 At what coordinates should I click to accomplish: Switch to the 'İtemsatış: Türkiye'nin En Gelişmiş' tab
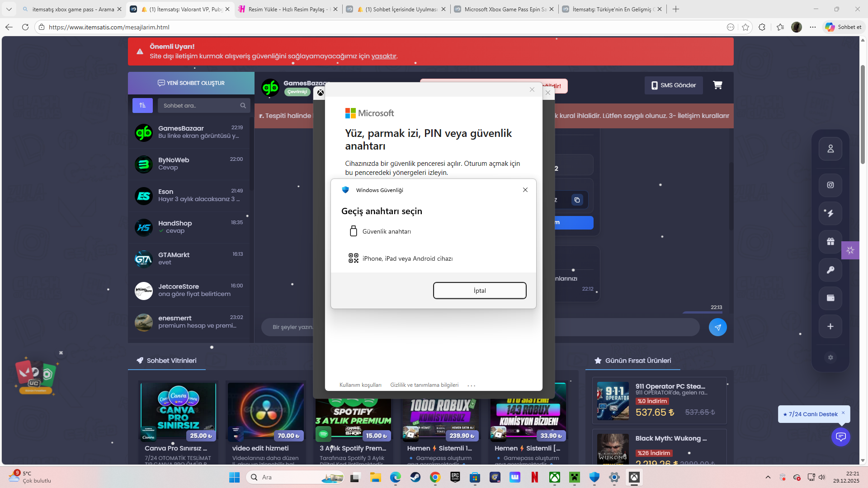(612, 9)
